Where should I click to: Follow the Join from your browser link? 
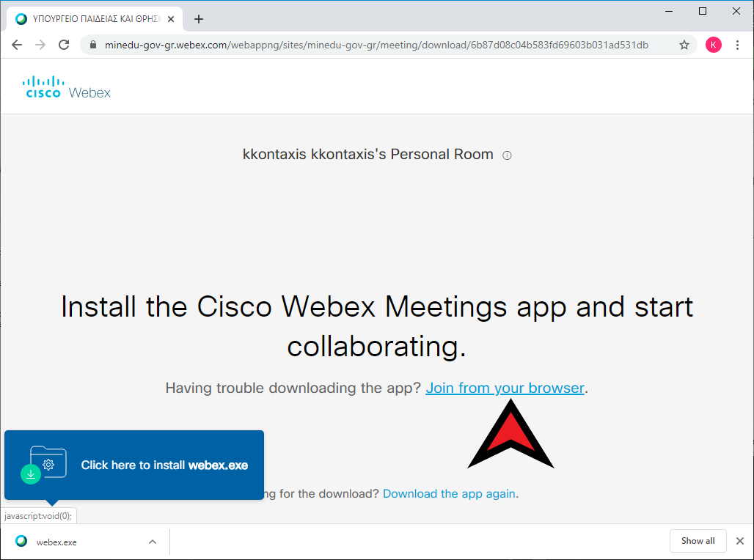pos(505,388)
